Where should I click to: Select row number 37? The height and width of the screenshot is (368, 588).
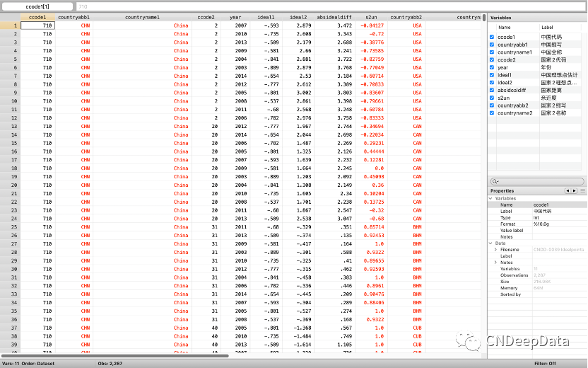click(10, 328)
